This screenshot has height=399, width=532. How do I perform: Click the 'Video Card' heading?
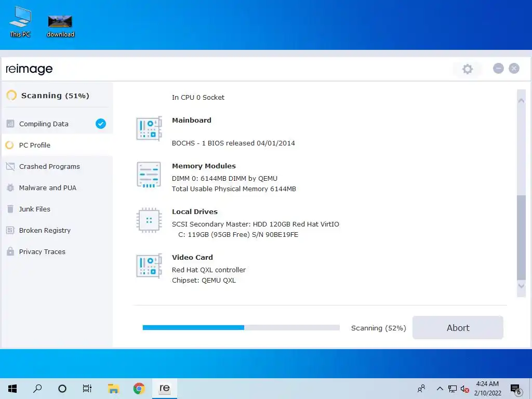point(192,258)
